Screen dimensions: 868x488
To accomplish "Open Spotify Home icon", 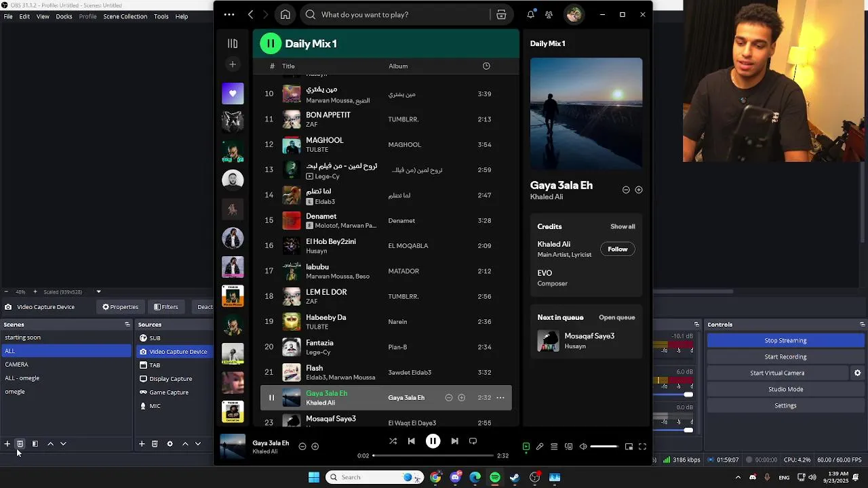I will 285,14.
